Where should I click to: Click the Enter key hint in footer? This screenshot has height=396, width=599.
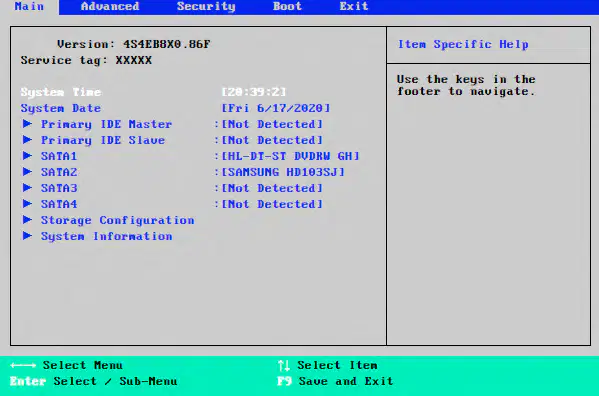28,381
